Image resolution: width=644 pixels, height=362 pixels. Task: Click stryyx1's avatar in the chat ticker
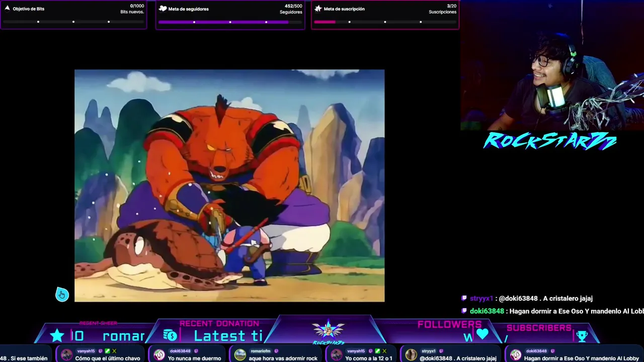tap(411, 355)
